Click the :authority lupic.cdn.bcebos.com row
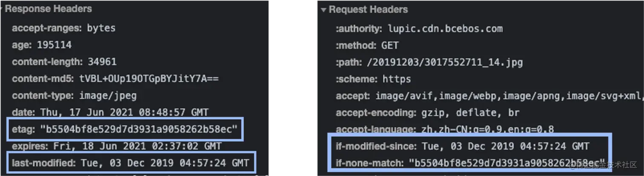Screen dimensions: 644x176 pos(419,29)
